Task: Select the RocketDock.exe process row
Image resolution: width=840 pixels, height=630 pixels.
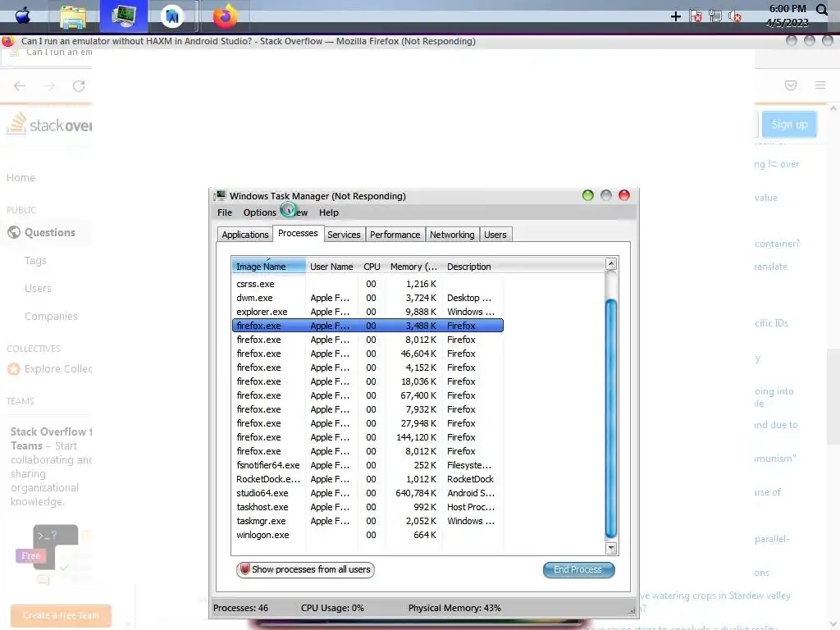Action: pyautogui.click(x=367, y=479)
